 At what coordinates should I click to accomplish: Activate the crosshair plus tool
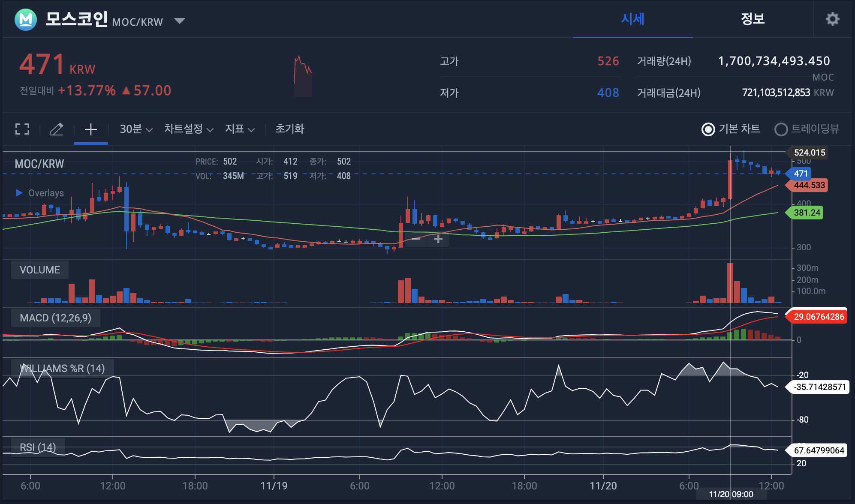pyautogui.click(x=90, y=129)
